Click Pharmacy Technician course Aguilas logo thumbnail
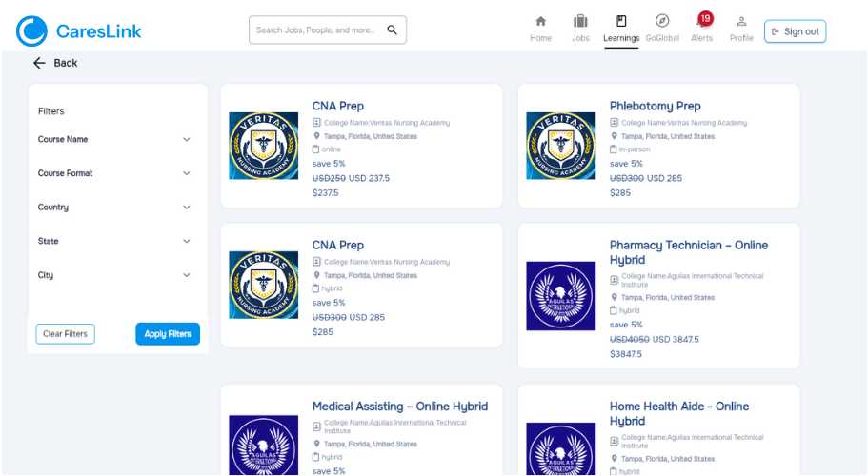This screenshot has width=868, height=476. (561, 296)
